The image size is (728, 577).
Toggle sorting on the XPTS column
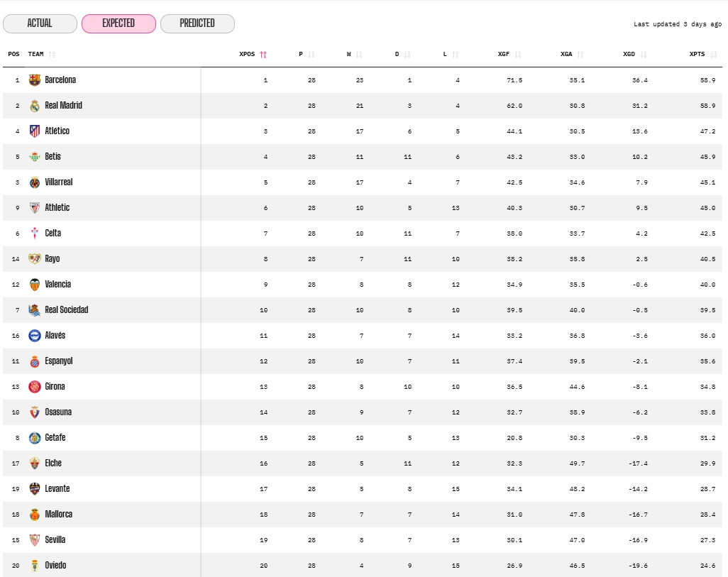[x=712, y=53]
